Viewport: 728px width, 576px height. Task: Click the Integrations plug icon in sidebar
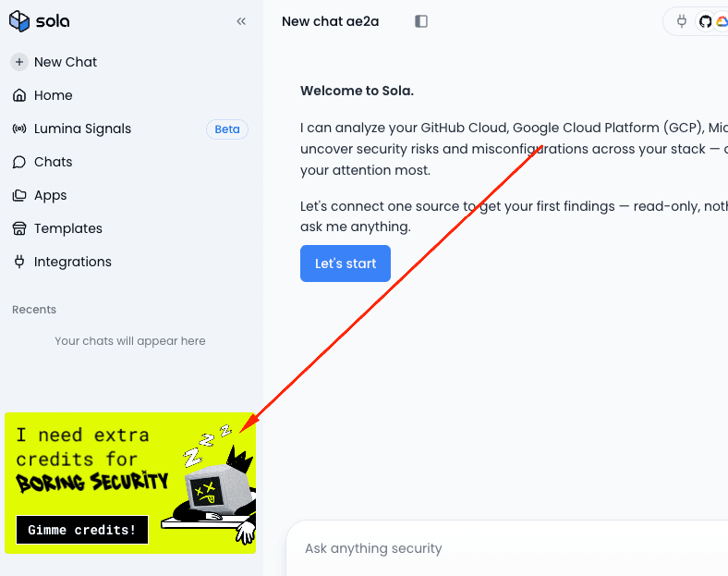click(19, 262)
